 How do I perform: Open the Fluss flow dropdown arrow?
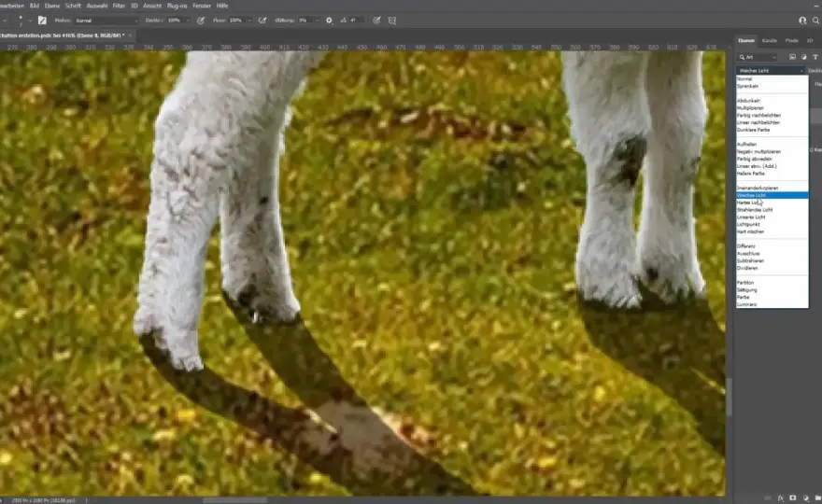249,21
